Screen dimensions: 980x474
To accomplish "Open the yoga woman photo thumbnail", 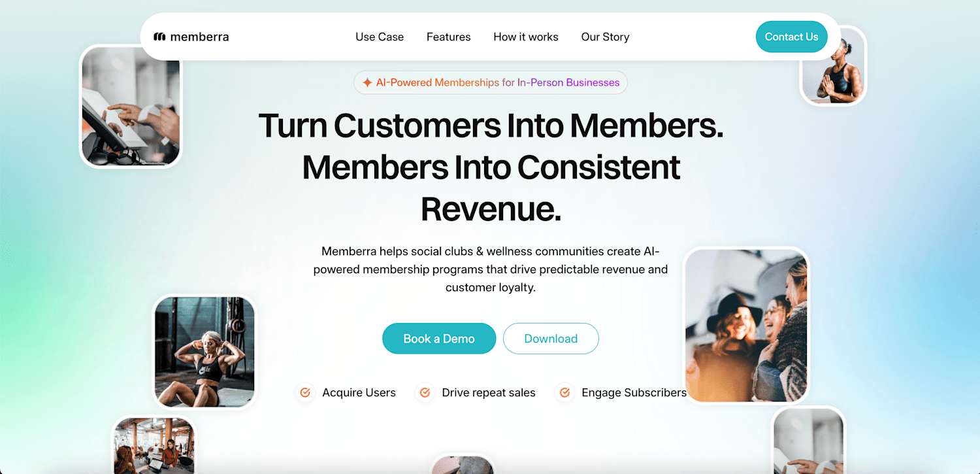I will point(834,67).
